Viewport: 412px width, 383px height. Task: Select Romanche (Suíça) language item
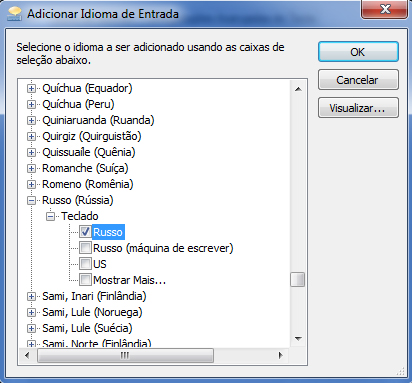85,168
